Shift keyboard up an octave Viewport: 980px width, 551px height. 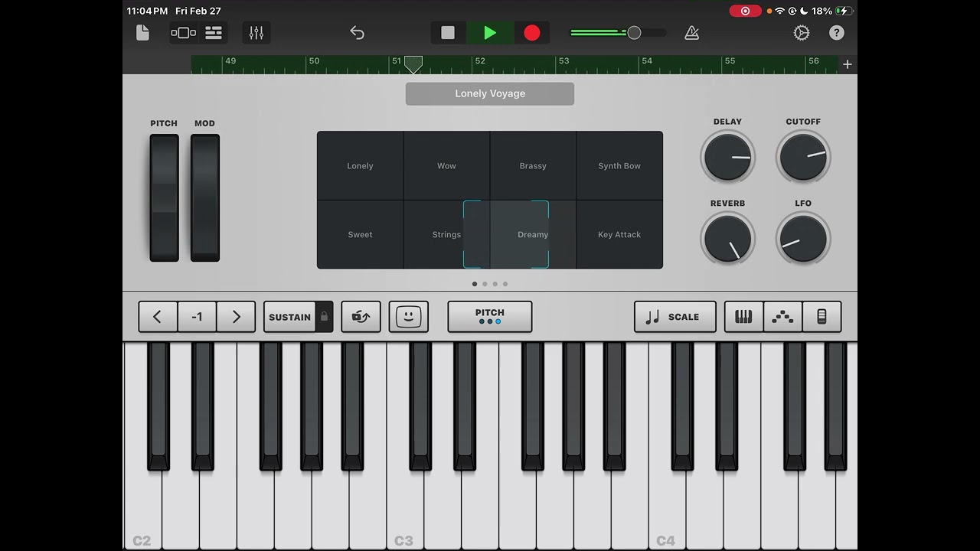[x=236, y=317]
